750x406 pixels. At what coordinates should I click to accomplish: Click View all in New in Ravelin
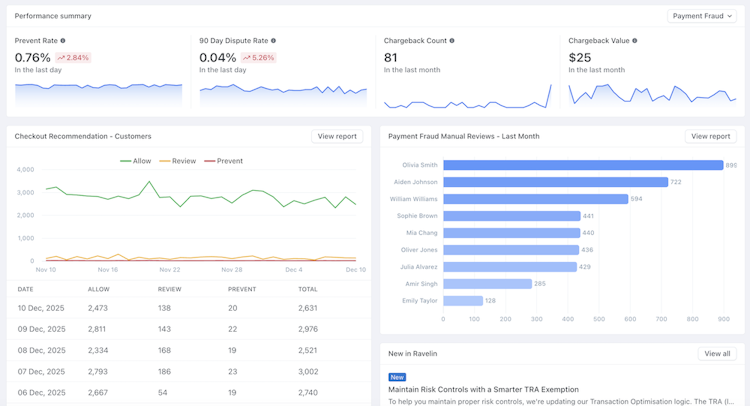click(x=717, y=354)
